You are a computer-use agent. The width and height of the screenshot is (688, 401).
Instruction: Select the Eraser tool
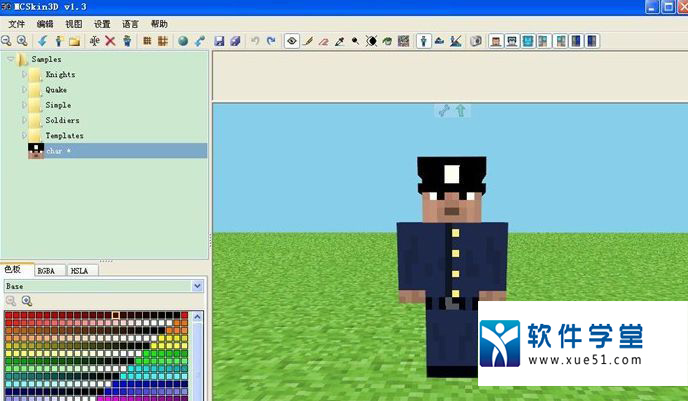tap(324, 41)
